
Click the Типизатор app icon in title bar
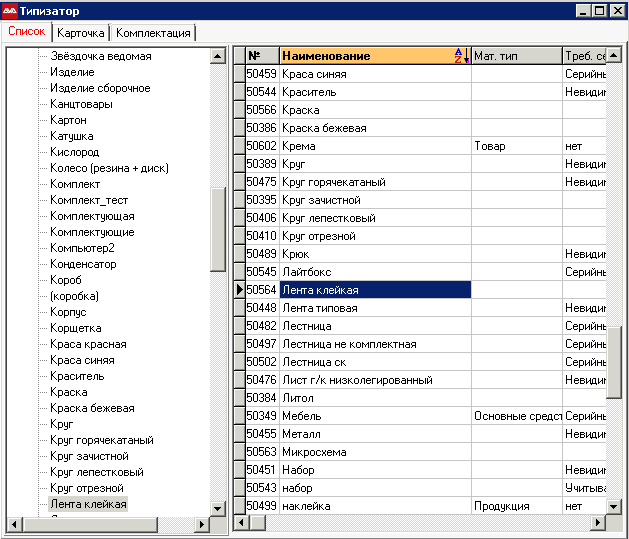point(10,11)
